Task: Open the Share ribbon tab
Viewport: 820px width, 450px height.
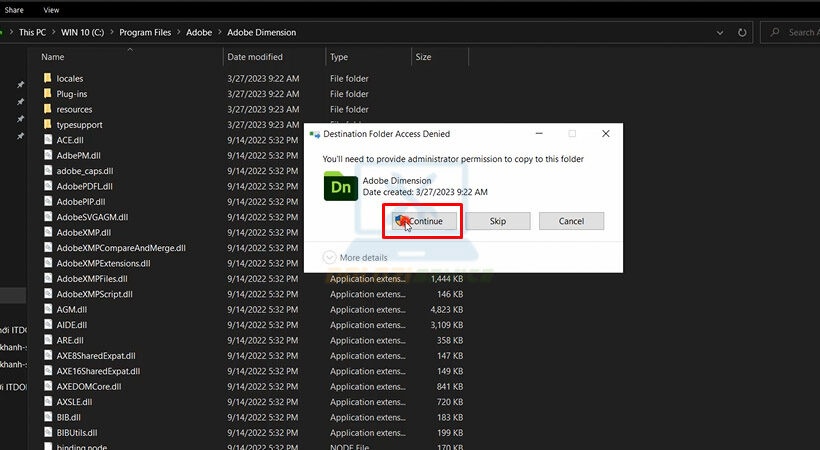Action: 15,9
